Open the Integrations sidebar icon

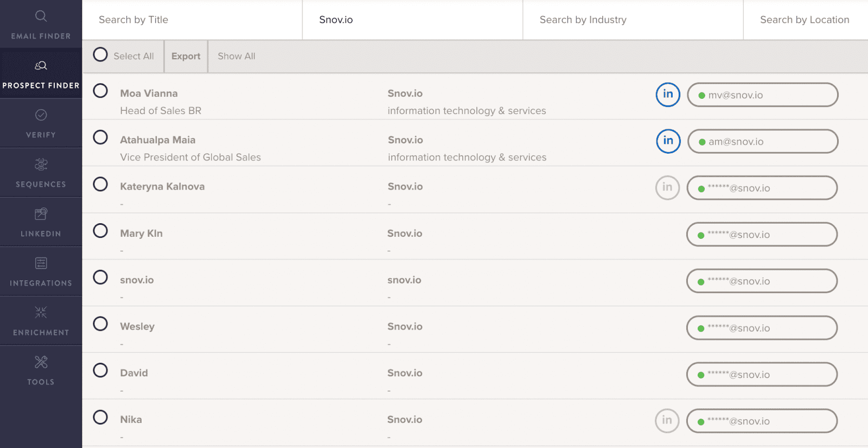41,264
